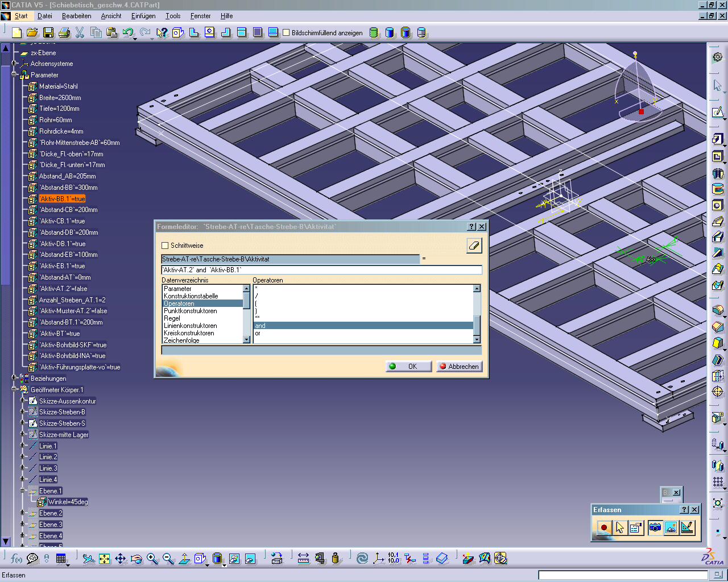Click the camera capture icon in Erfassen panel

coord(655,528)
